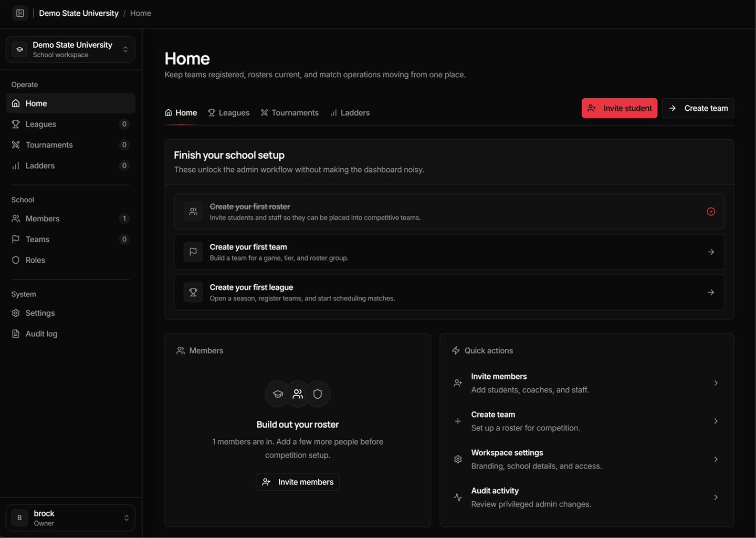Open Leagues from the sidebar
This screenshot has height=538, width=756.
coord(70,124)
